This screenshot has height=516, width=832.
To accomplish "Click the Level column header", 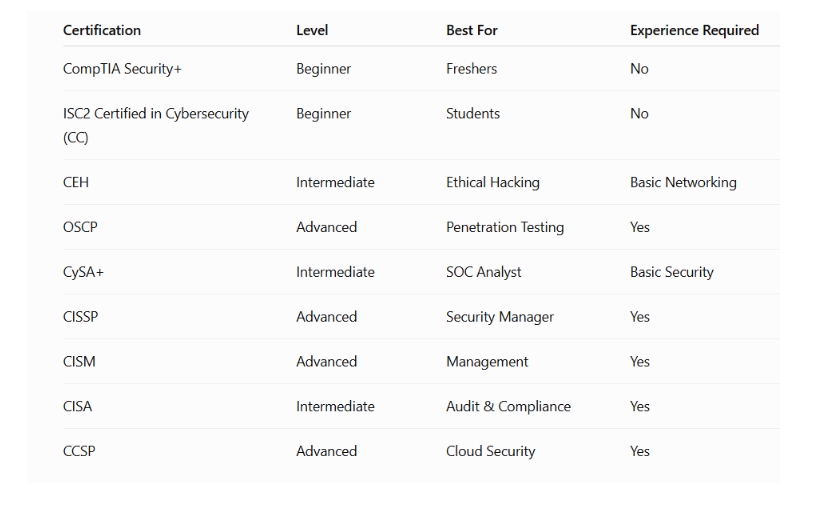I will pyautogui.click(x=312, y=30).
